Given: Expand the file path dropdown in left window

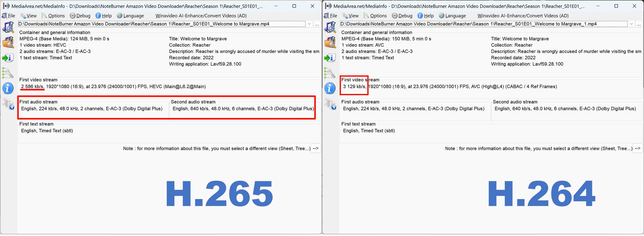Looking at the screenshot, I should point(310,24).
